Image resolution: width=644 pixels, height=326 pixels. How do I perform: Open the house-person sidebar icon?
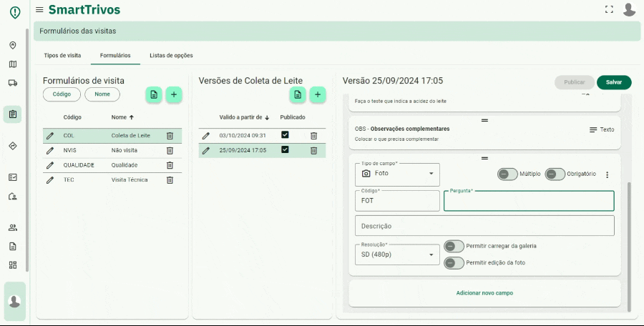click(x=13, y=197)
